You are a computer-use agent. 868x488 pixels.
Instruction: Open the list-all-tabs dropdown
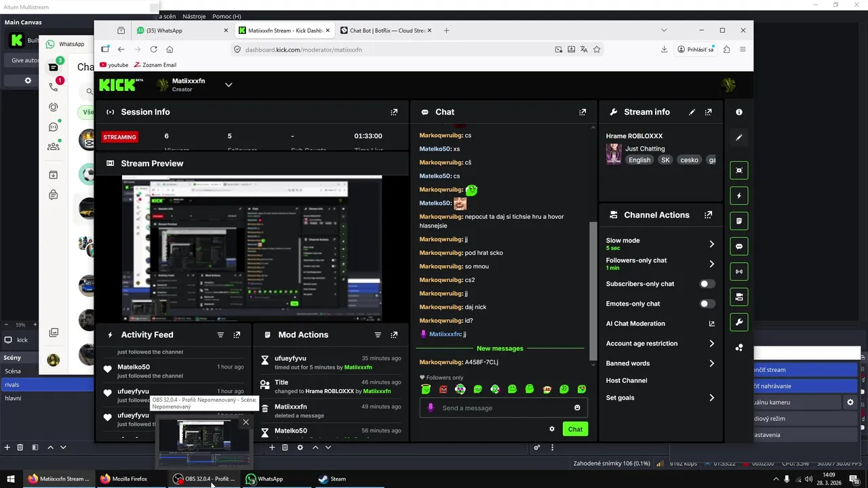pos(664,30)
